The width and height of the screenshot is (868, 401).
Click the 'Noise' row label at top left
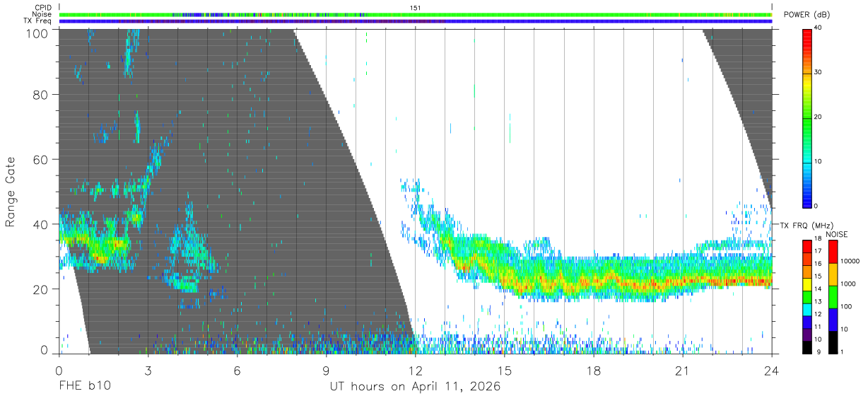tap(43, 14)
